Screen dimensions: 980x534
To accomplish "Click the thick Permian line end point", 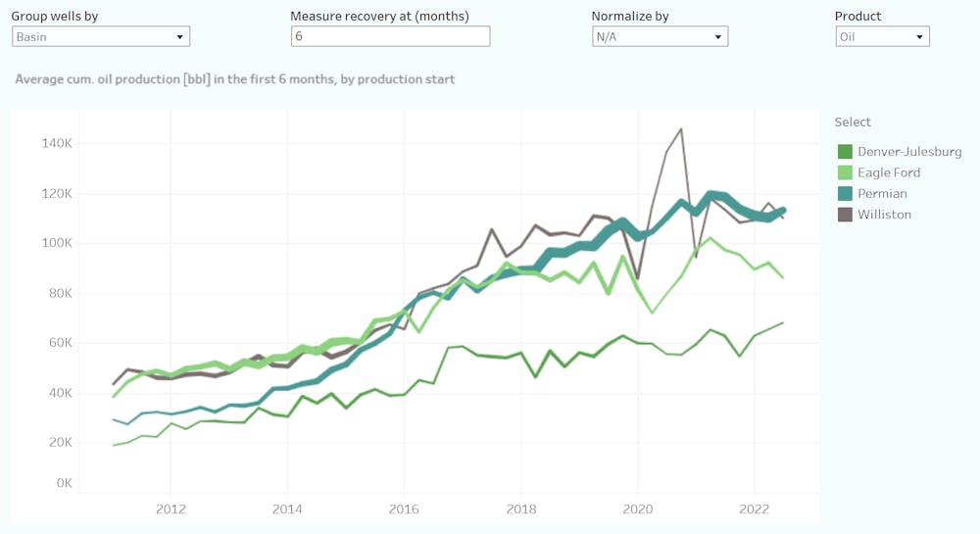I will click(x=782, y=210).
